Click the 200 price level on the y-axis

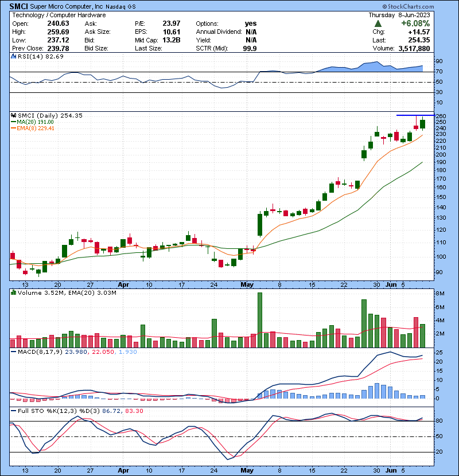click(441, 154)
